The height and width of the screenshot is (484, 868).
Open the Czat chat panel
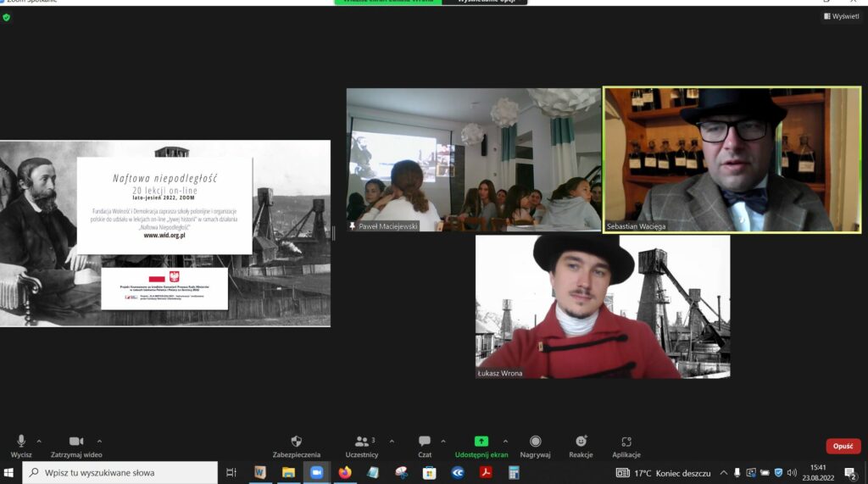click(425, 442)
